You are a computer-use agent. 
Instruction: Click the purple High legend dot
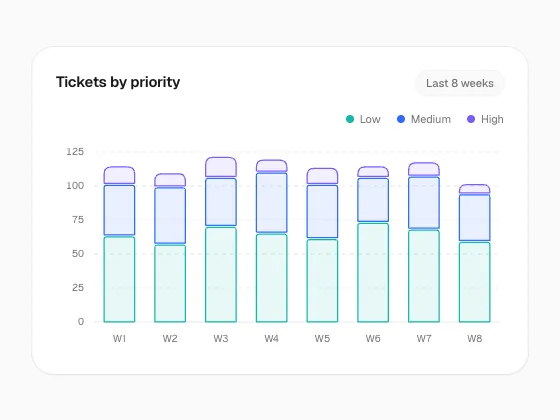471,119
